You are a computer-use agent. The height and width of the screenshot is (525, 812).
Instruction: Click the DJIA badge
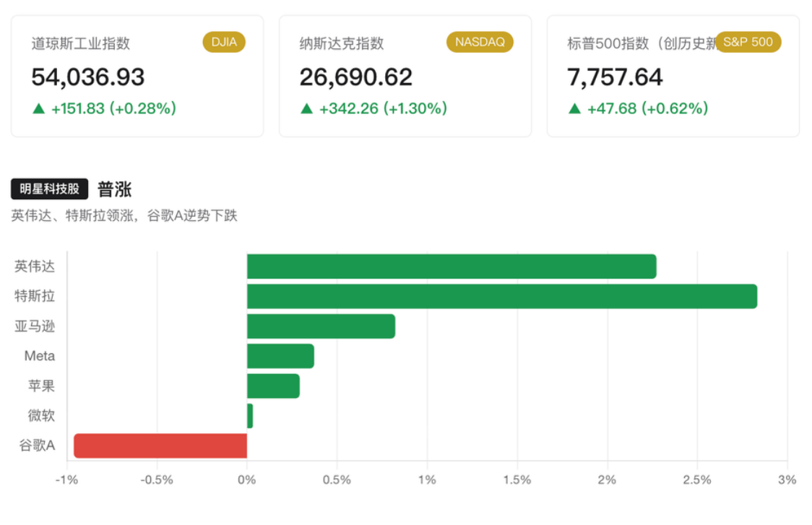coord(224,42)
